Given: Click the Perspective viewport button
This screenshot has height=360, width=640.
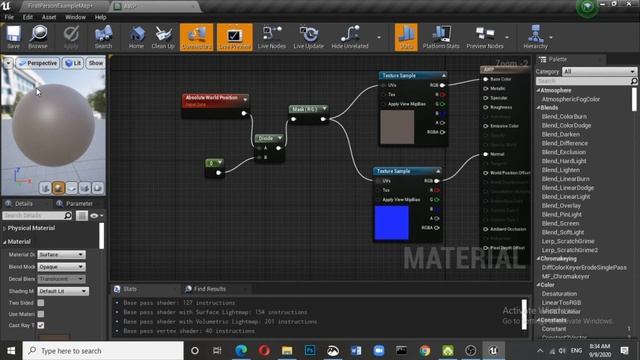Looking at the screenshot, I should [x=38, y=63].
